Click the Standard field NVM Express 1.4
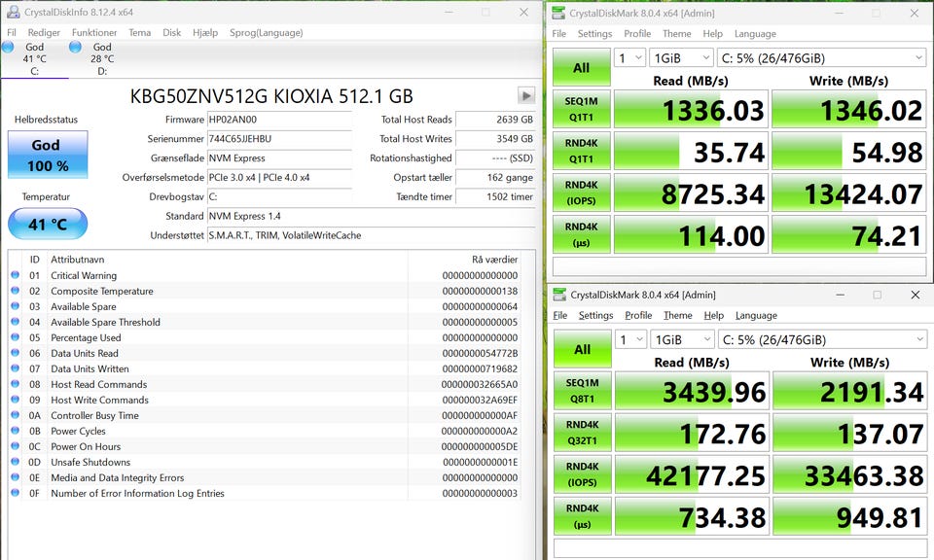Image resolution: width=934 pixels, height=560 pixels. click(x=371, y=216)
